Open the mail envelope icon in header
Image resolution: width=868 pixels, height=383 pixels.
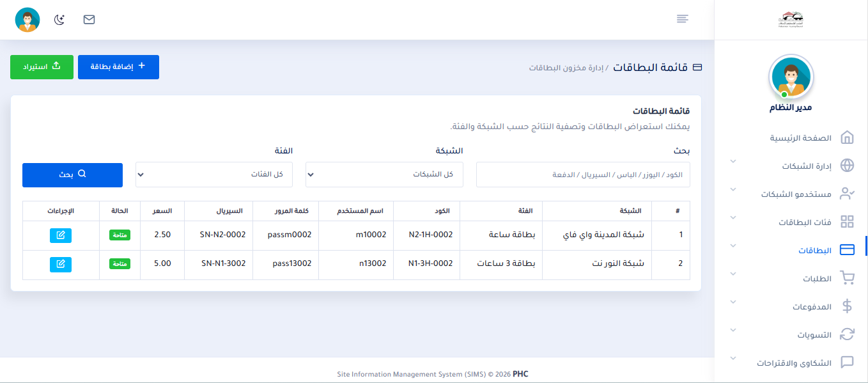[89, 20]
